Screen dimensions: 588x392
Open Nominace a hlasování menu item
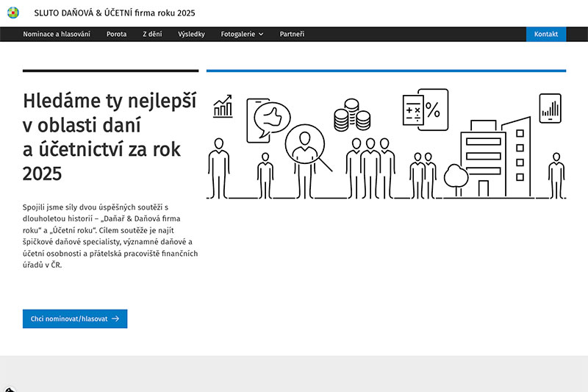(x=57, y=34)
